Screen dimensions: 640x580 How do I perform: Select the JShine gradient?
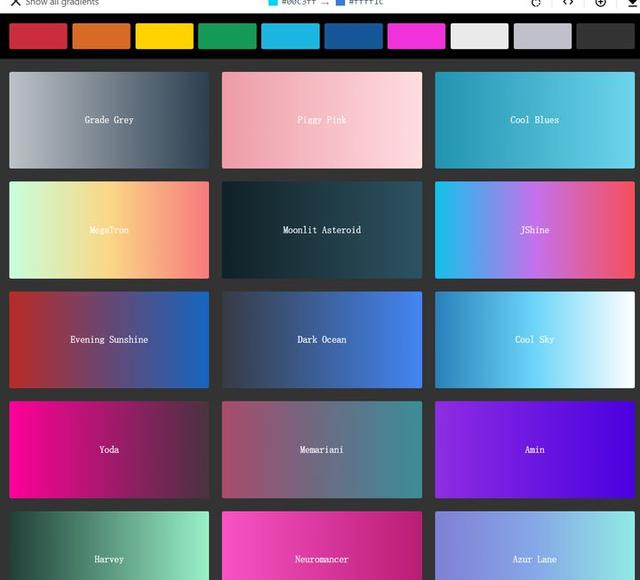pos(535,230)
